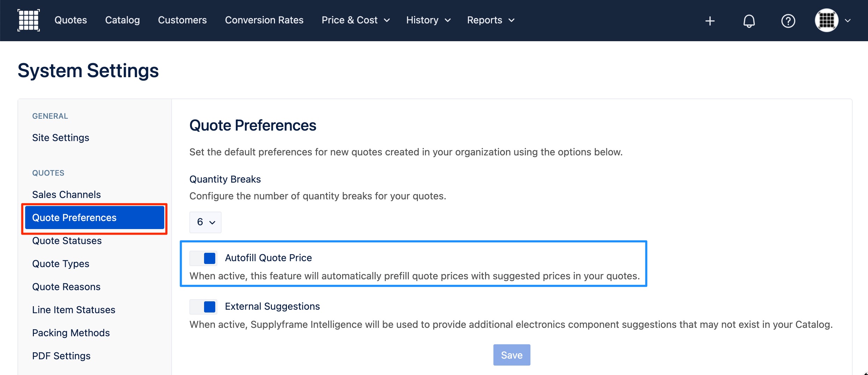
Task: Click the System Settings page title
Action: click(88, 71)
